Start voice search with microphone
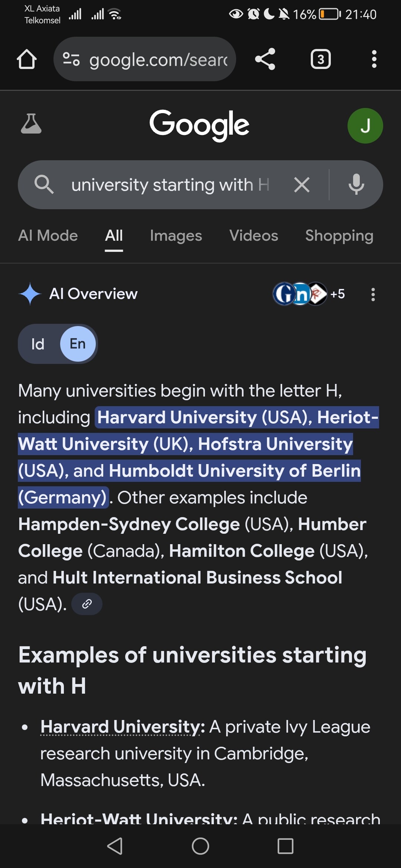The image size is (401, 868). pyautogui.click(x=356, y=185)
